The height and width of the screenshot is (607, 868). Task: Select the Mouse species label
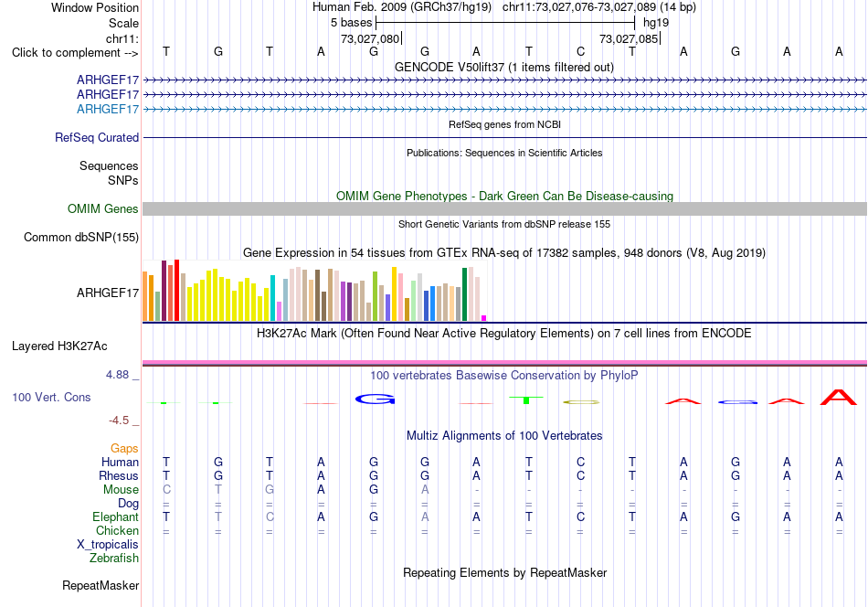122,490
